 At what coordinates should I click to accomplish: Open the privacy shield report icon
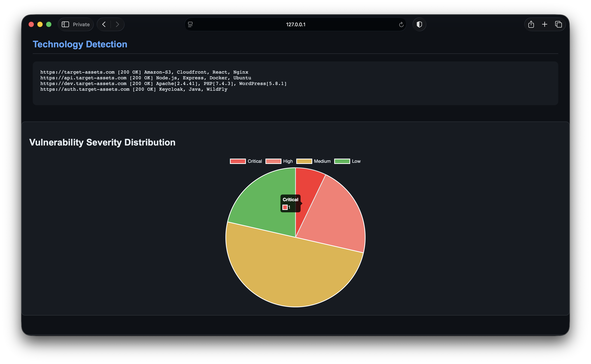click(419, 24)
